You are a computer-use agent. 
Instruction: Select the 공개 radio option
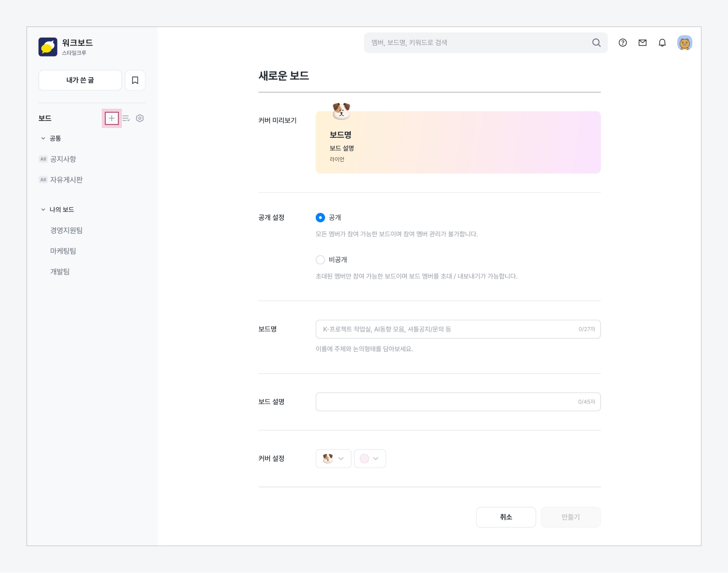(x=321, y=217)
